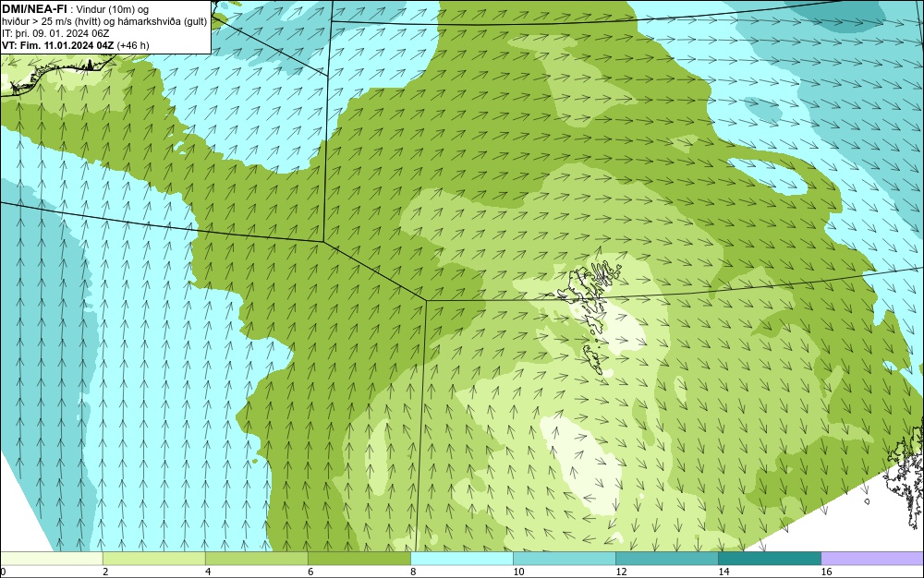Click the "(+46 h)" forecast offset text
Image resolution: width=924 pixels, height=578 pixels.
133,45
